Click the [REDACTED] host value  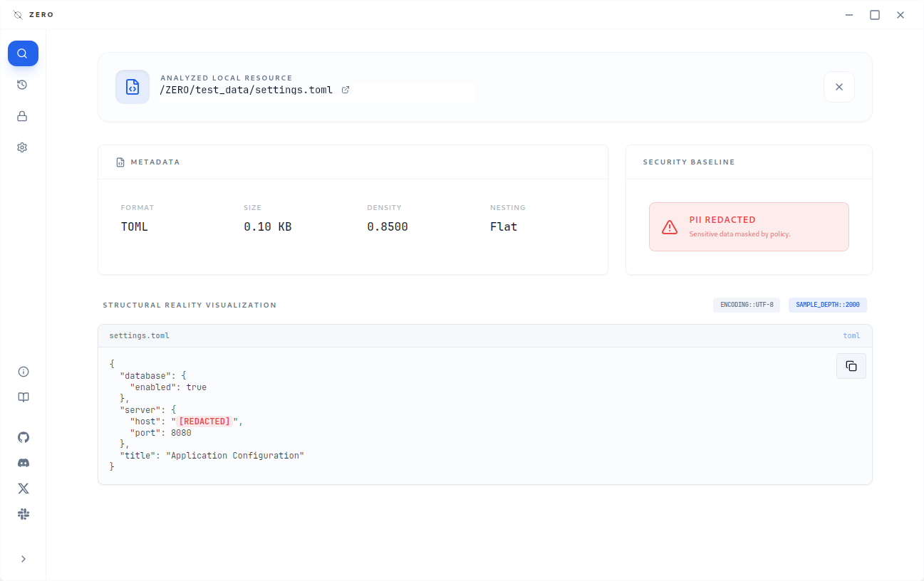(x=204, y=422)
